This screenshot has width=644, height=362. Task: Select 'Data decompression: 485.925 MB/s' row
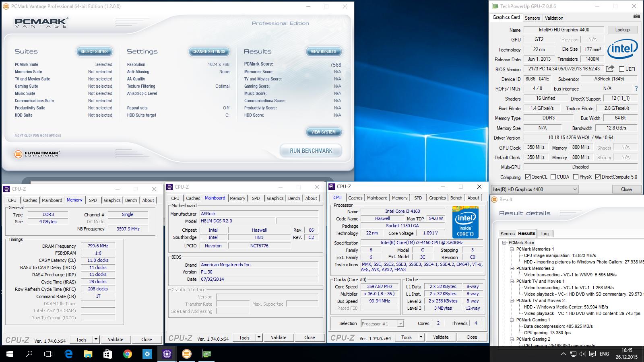click(x=558, y=326)
